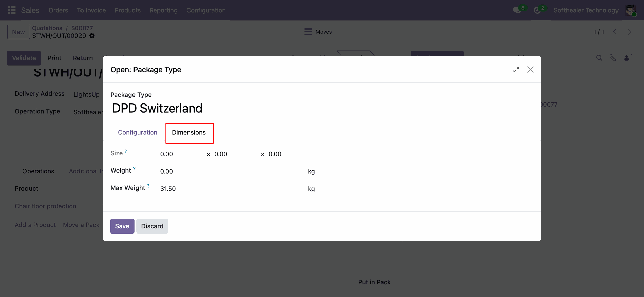
Task: Edit the DPD Switzerland package type name
Action: 157,108
